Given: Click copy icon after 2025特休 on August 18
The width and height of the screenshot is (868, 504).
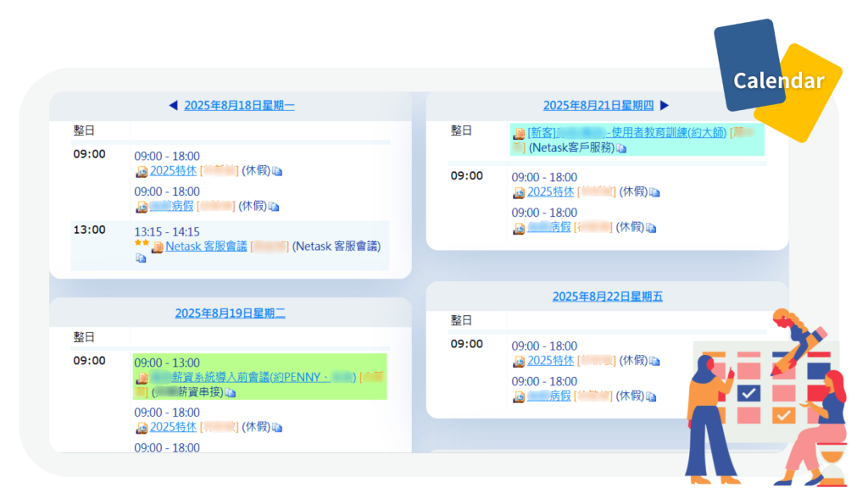Looking at the screenshot, I should click(277, 171).
